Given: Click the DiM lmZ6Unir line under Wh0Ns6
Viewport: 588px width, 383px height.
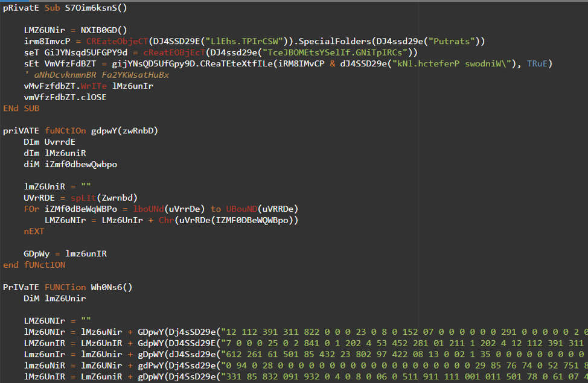Looking at the screenshot, I should point(55,299).
